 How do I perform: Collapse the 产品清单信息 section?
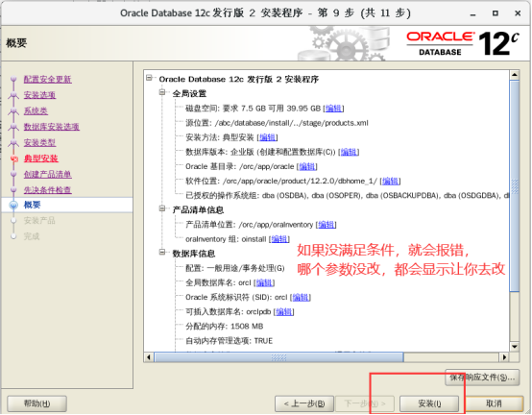(162, 208)
